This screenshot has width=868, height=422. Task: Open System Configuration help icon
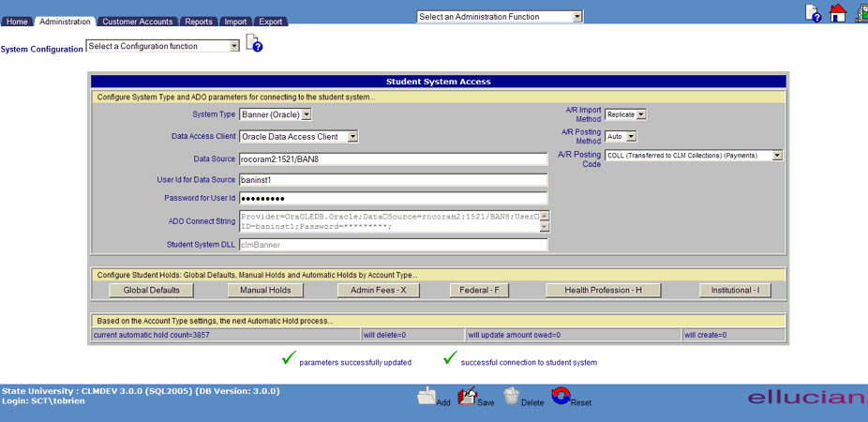(x=253, y=43)
